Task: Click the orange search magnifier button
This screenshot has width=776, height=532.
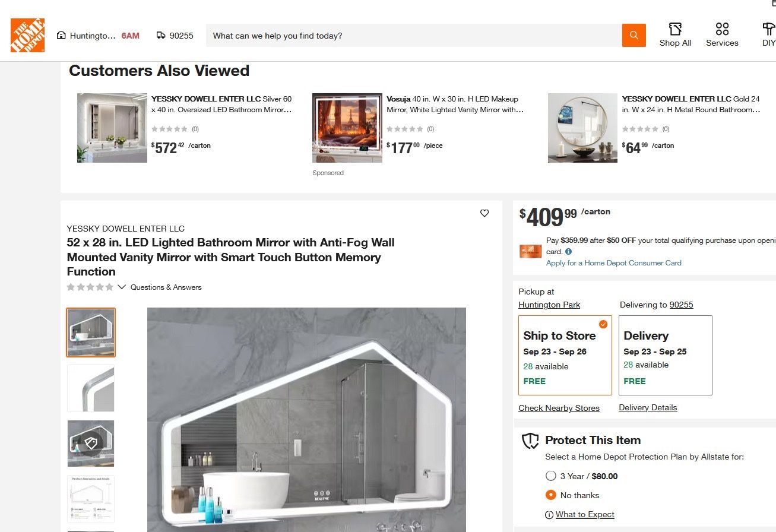Action: 634,36
